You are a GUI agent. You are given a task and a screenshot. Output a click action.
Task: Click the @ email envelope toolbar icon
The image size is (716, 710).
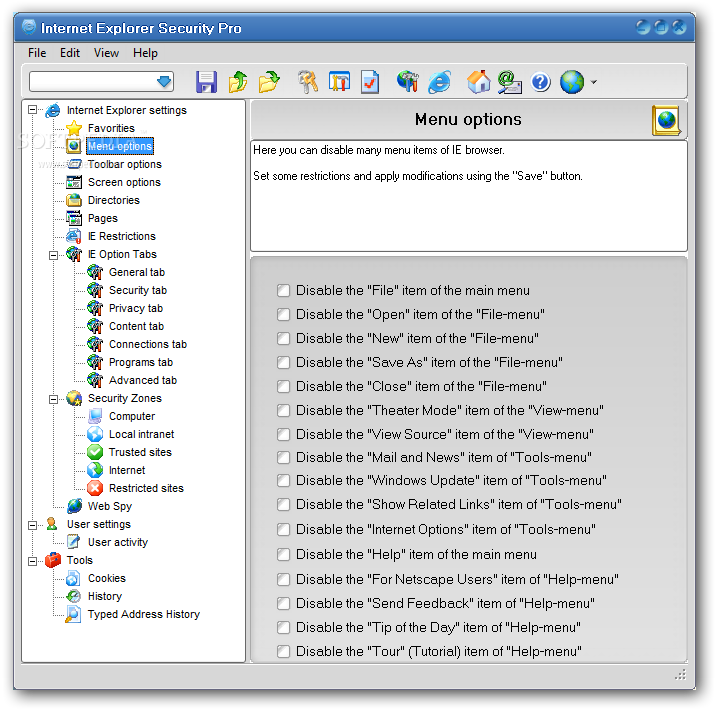tap(510, 82)
